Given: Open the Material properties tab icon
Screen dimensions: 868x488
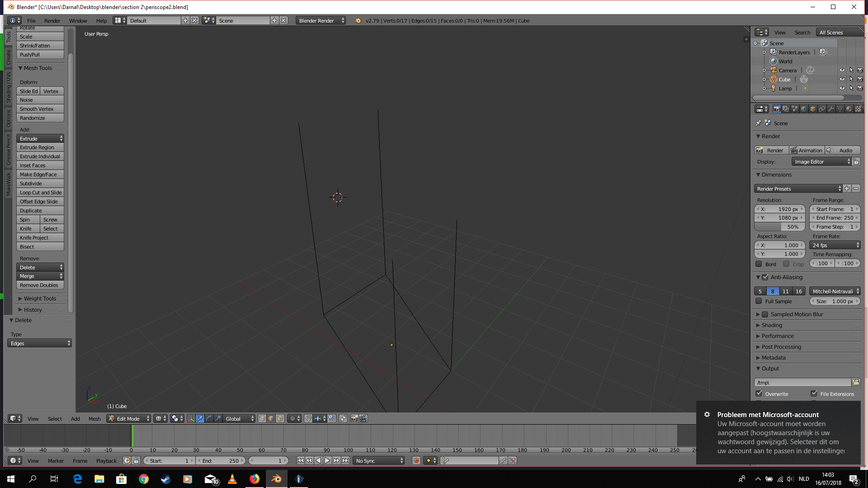Looking at the screenshot, I should pyautogui.click(x=849, y=109).
